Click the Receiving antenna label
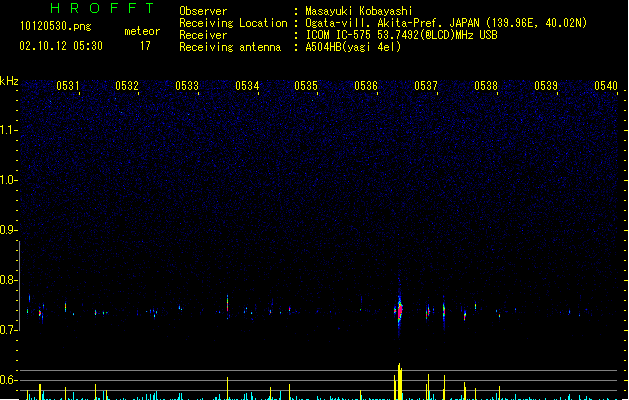The height and width of the screenshot is (400, 629). click(x=230, y=47)
